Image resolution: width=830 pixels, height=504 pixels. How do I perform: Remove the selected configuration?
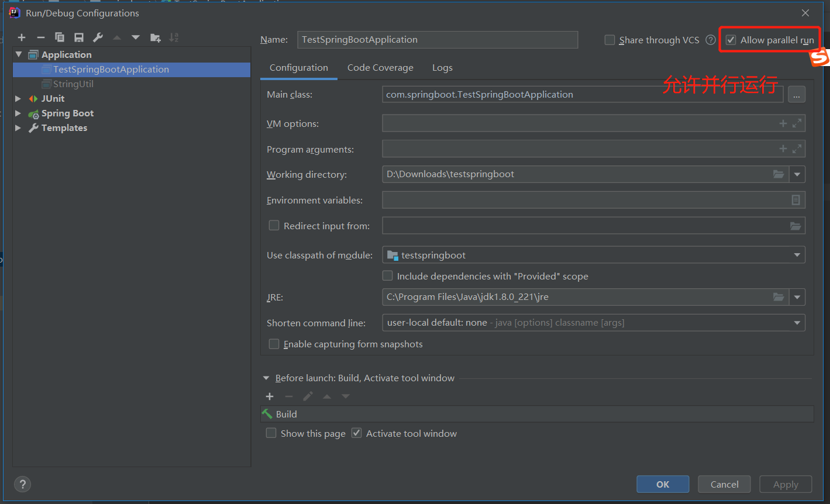[x=40, y=37]
